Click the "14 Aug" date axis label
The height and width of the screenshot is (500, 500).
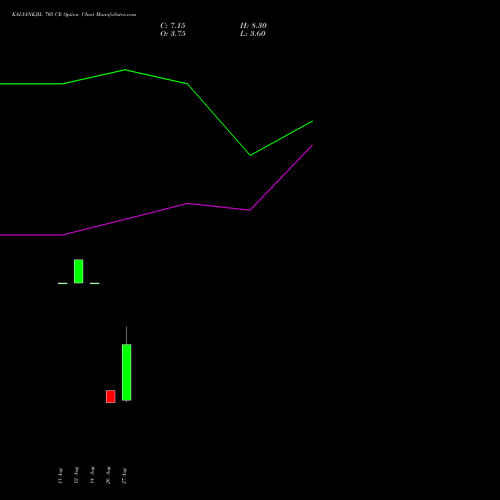coord(92,475)
